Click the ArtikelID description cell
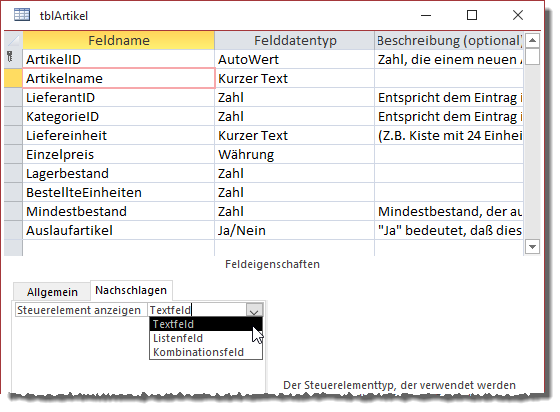This screenshot has height=412, width=560. tap(449, 59)
